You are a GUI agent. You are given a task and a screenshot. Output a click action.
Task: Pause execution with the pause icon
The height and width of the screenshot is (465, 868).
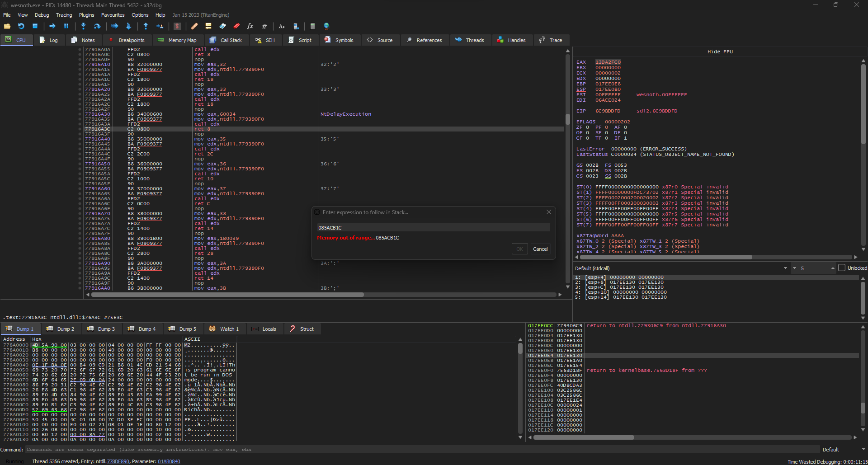click(x=66, y=26)
